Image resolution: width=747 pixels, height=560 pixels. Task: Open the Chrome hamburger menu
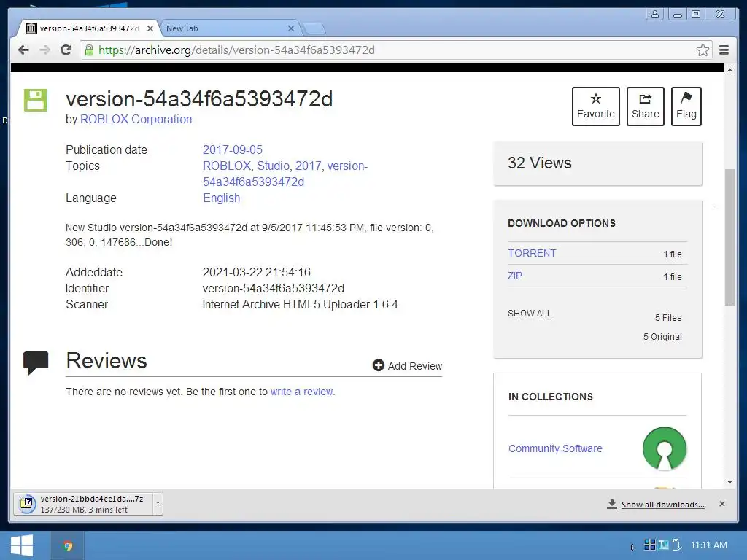coord(724,50)
